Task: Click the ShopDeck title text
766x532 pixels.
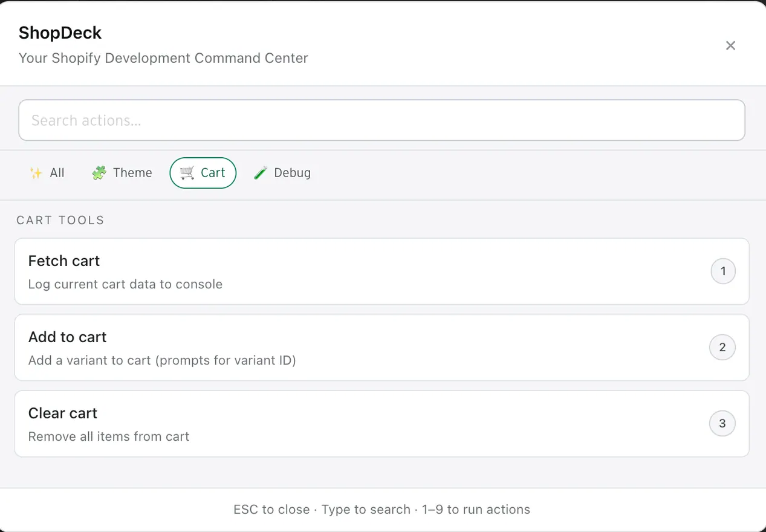Action: [60, 33]
